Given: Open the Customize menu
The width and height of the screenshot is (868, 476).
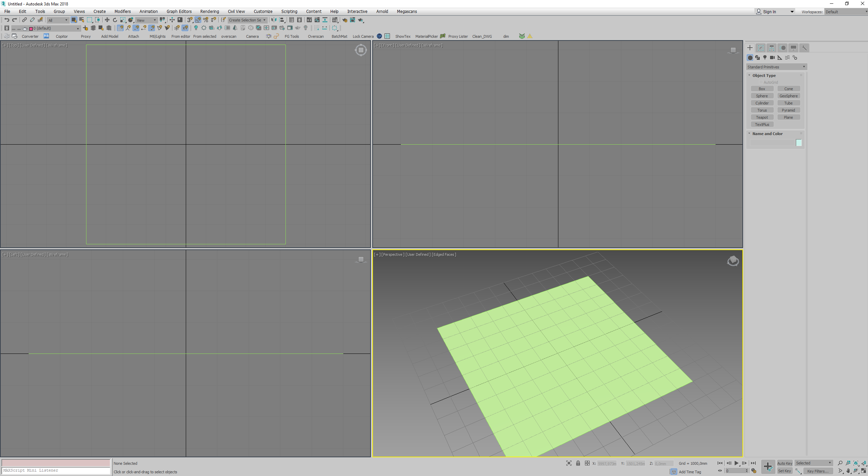Looking at the screenshot, I should (x=263, y=11).
